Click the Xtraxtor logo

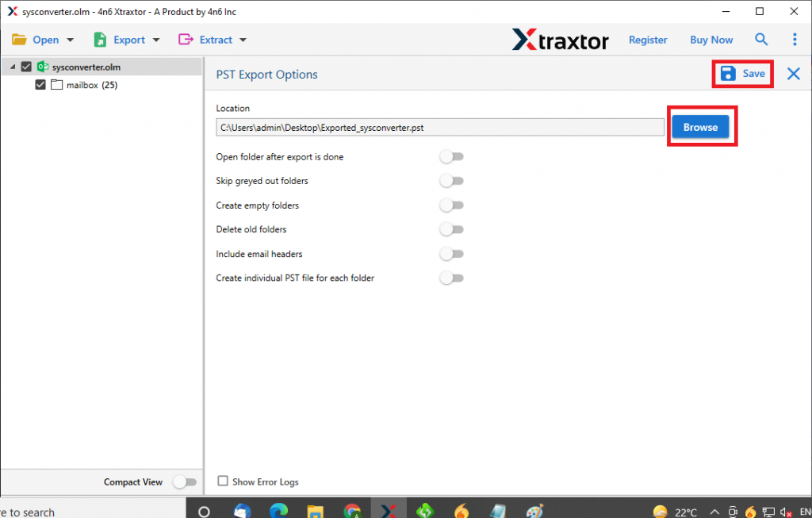click(561, 40)
